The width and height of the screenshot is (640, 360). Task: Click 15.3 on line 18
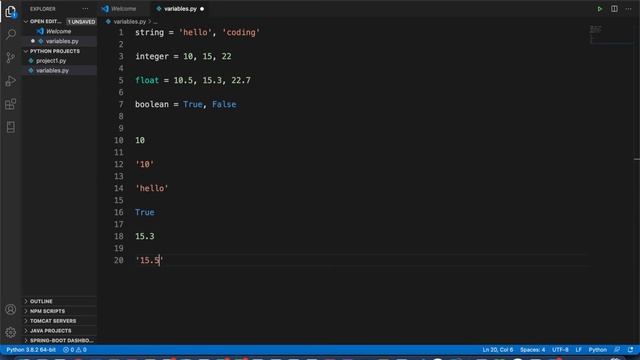click(x=144, y=236)
